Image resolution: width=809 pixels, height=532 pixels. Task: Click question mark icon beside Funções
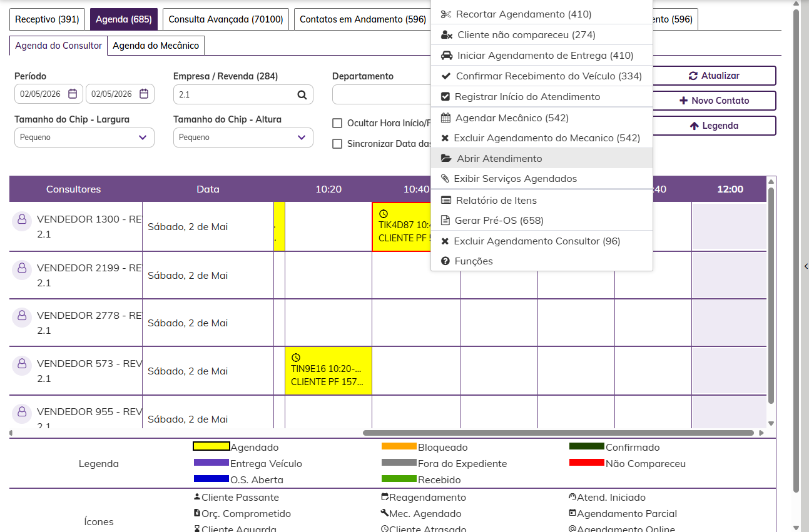(x=445, y=261)
